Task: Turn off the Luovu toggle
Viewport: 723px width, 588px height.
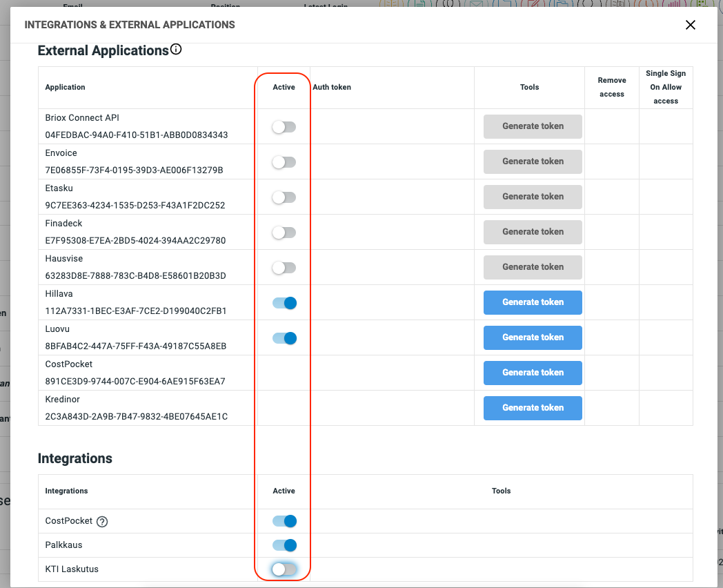Action: coord(284,338)
